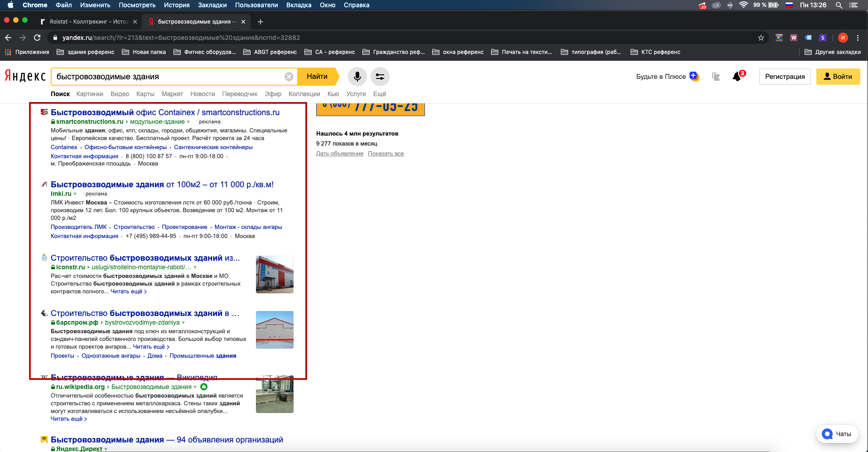
Task: Open a new browser tab
Action: tap(260, 22)
